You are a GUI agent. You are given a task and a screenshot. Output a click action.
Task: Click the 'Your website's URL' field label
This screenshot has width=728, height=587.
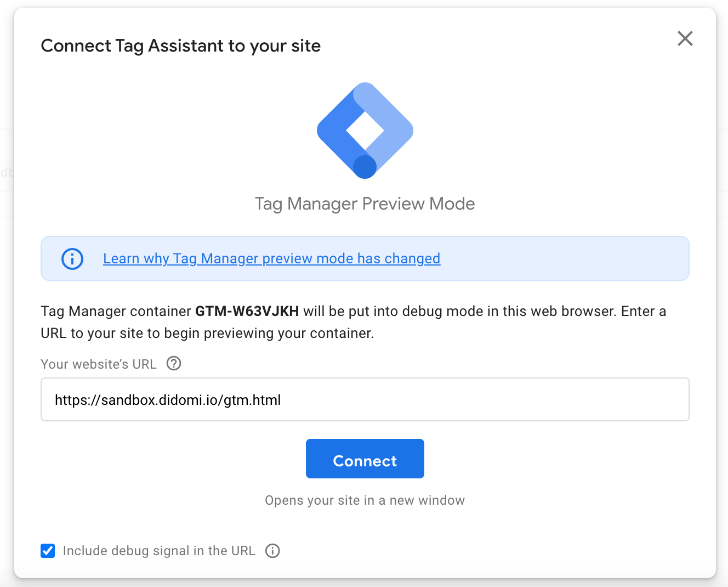point(99,364)
